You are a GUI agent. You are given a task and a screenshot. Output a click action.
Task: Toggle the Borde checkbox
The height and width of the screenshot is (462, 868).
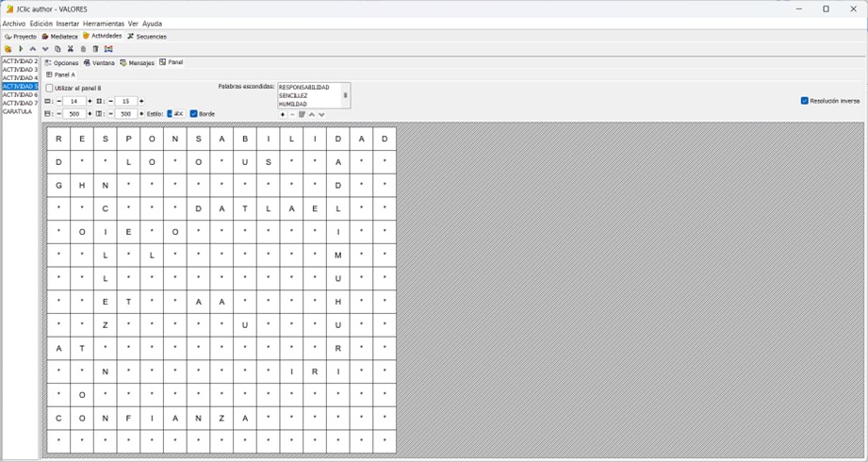pos(194,114)
